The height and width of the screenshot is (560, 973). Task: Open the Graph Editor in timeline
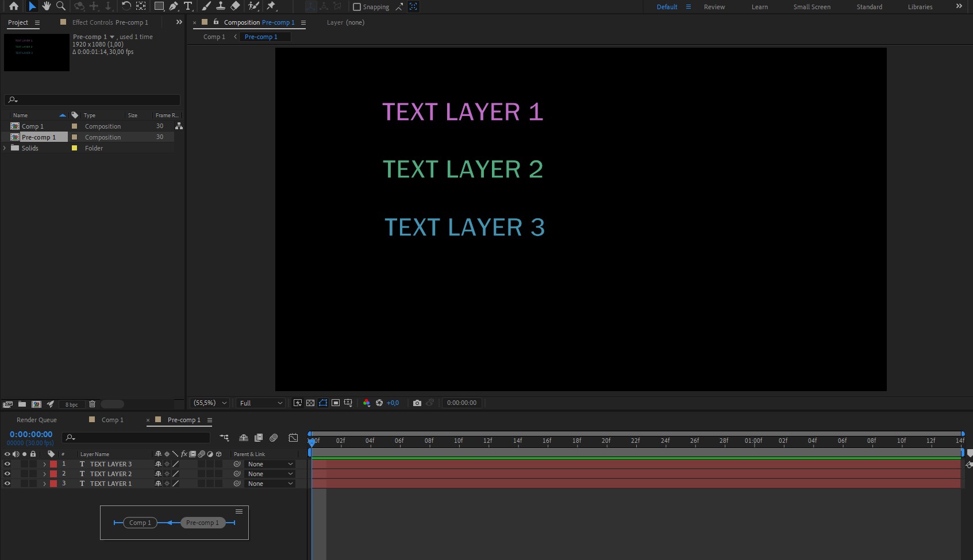293,438
